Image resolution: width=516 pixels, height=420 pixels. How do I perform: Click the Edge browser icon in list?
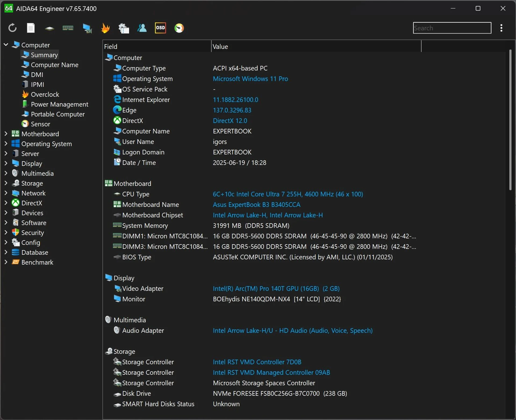pyautogui.click(x=117, y=110)
